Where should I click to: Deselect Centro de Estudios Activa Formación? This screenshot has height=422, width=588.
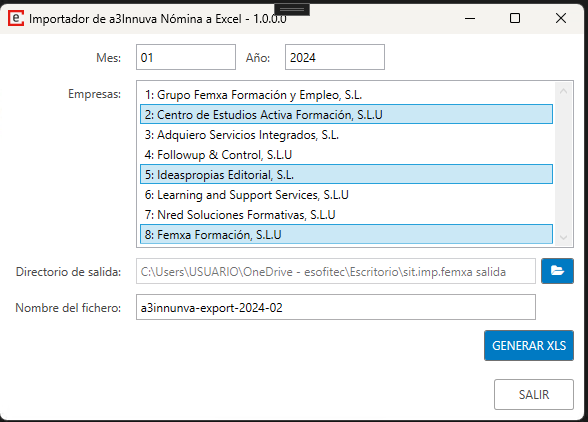[346, 114]
